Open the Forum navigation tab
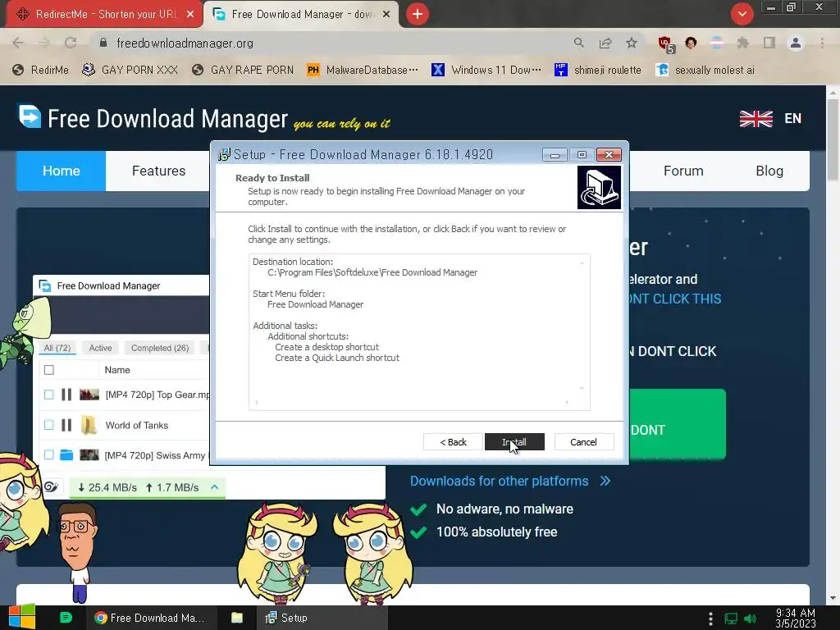840x630 pixels. (x=683, y=171)
